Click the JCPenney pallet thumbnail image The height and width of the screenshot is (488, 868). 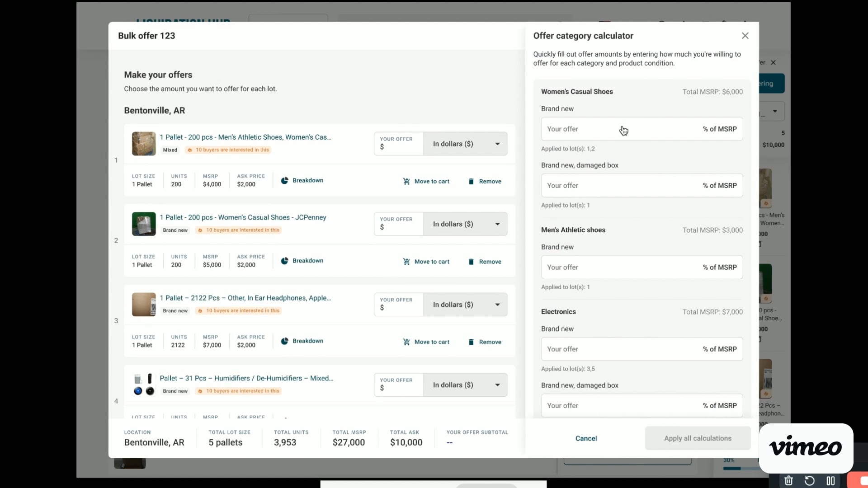tap(144, 224)
